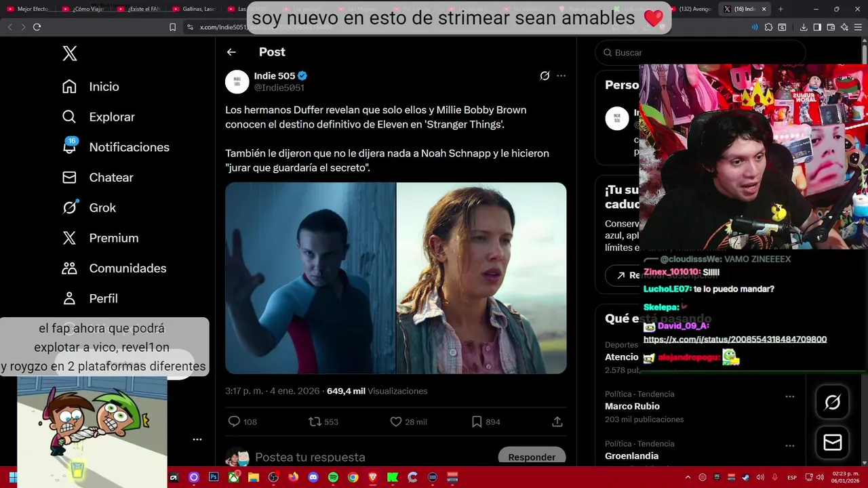Open more options for Groenlandia trend
The image size is (868, 488).
(790, 446)
